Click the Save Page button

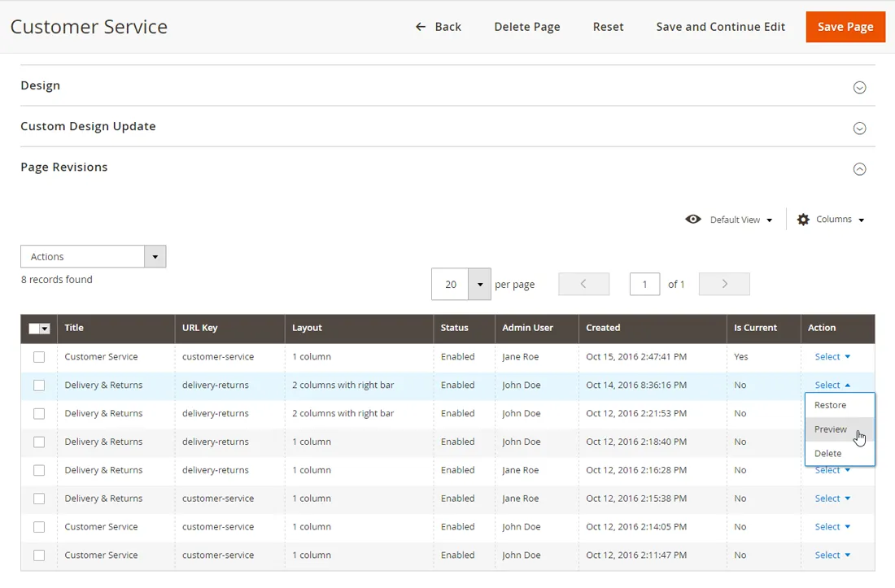[845, 27]
